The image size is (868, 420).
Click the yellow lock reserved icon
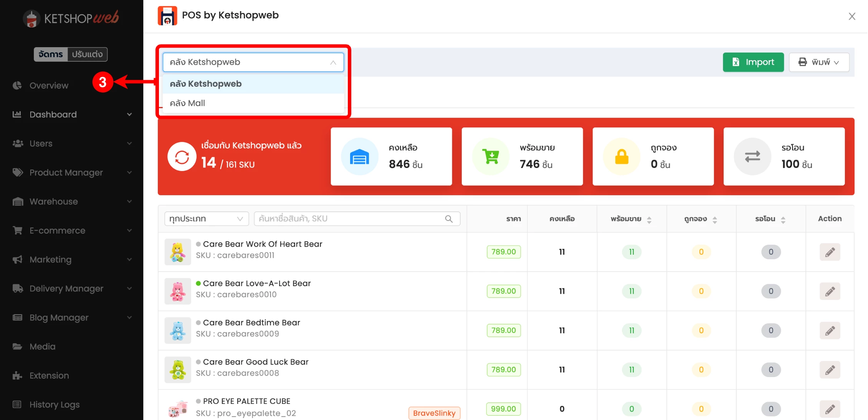click(622, 156)
